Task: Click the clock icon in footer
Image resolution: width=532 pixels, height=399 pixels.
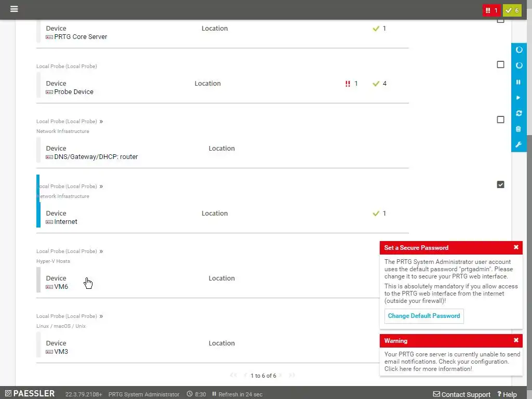Action: point(190,394)
